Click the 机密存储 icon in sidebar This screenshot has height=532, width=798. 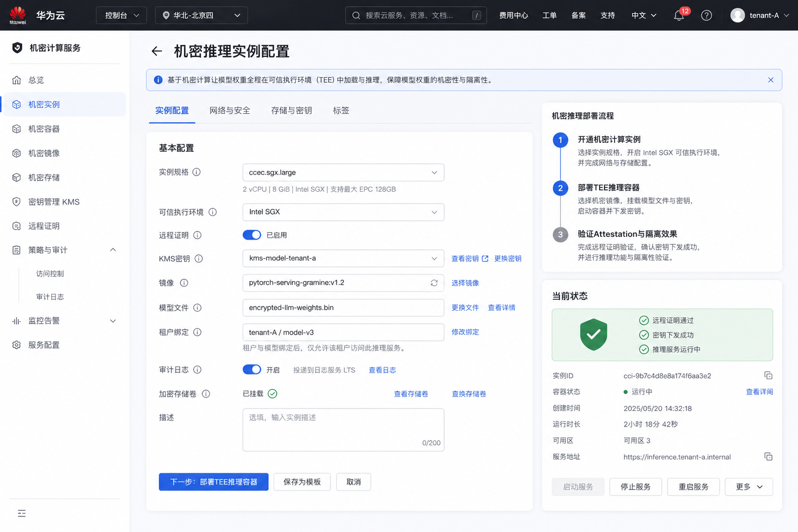click(x=17, y=177)
